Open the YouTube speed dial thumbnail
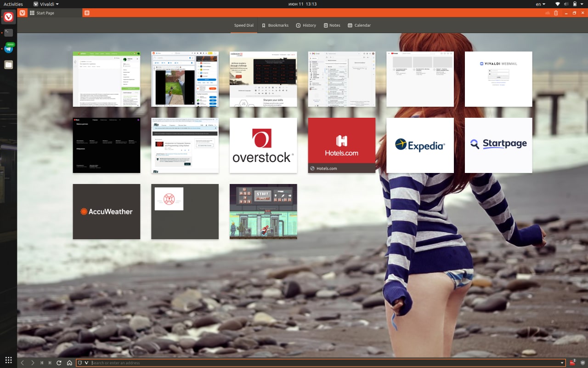The height and width of the screenshot is (368, 588). pyautogui.click(x=420, y=79)
